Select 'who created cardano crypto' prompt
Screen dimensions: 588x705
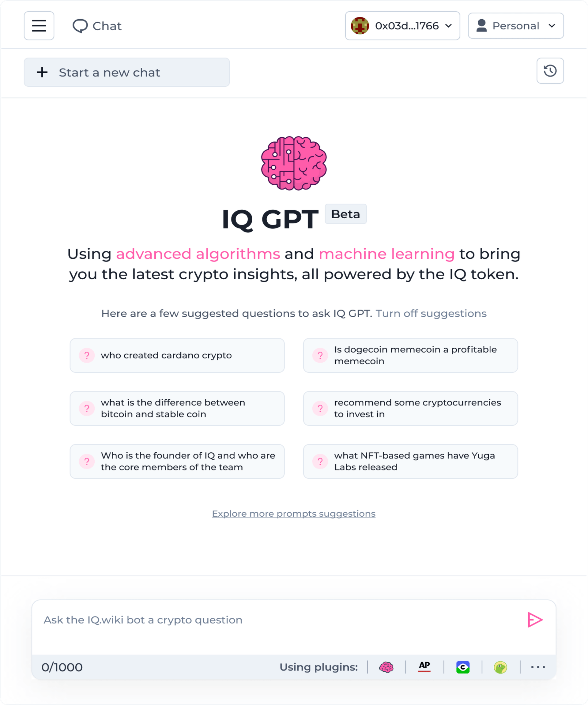click(177, 355)
